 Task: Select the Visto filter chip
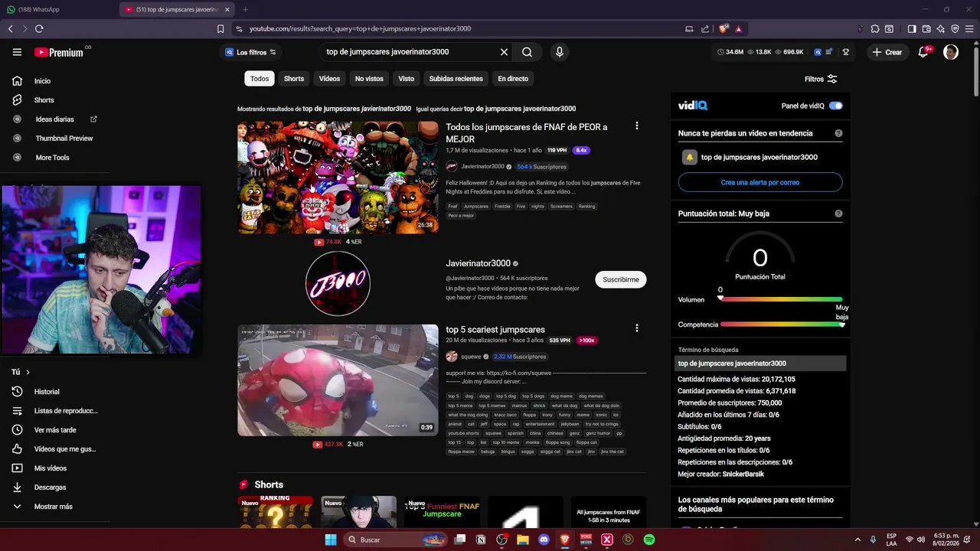coord(407,79)
